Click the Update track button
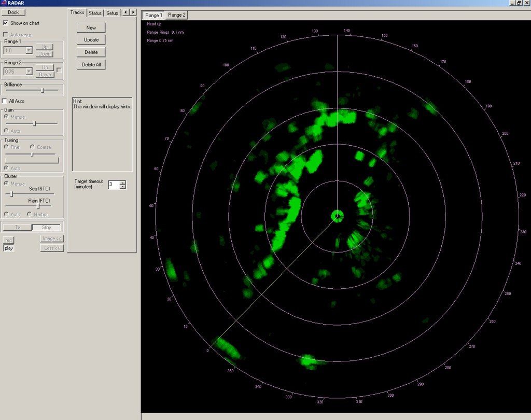 pos(91,40)
